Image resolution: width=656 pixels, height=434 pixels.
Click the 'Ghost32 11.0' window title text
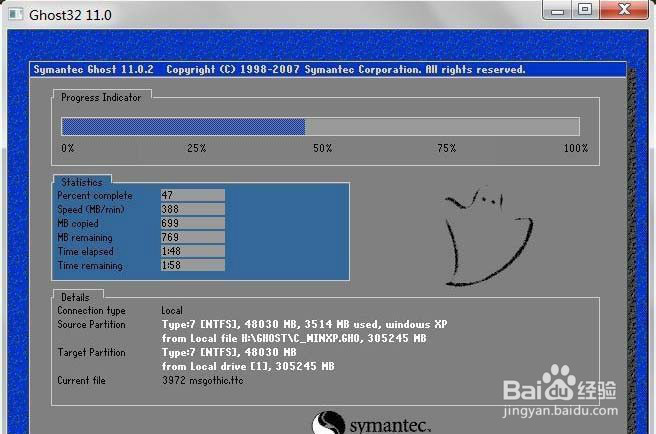pyautogui.click(x=70, y=15)
